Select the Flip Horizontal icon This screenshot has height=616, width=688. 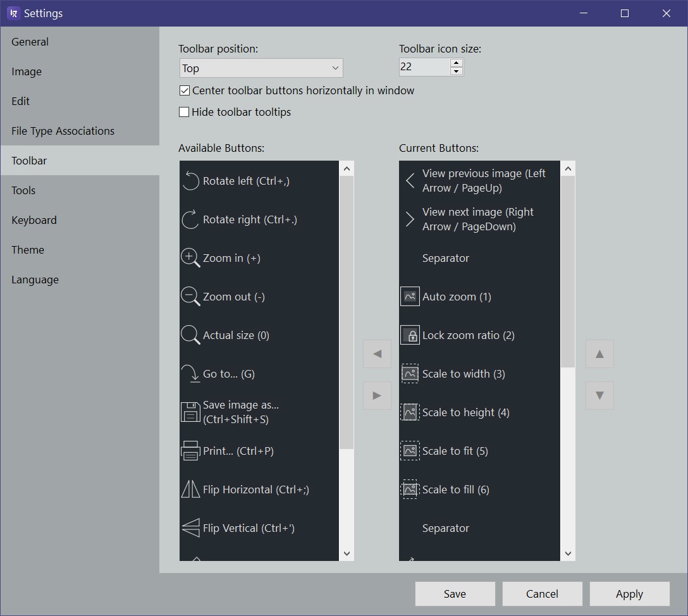click(190, 490)
